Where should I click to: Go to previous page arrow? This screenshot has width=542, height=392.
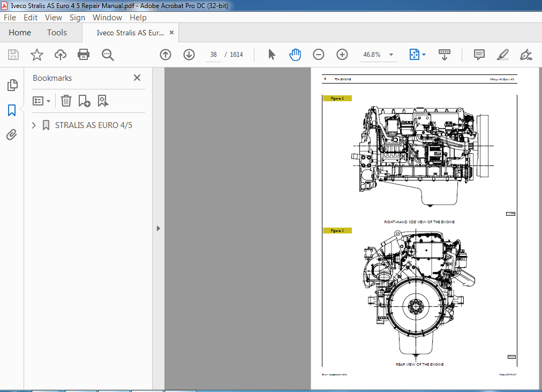[165, 55]
